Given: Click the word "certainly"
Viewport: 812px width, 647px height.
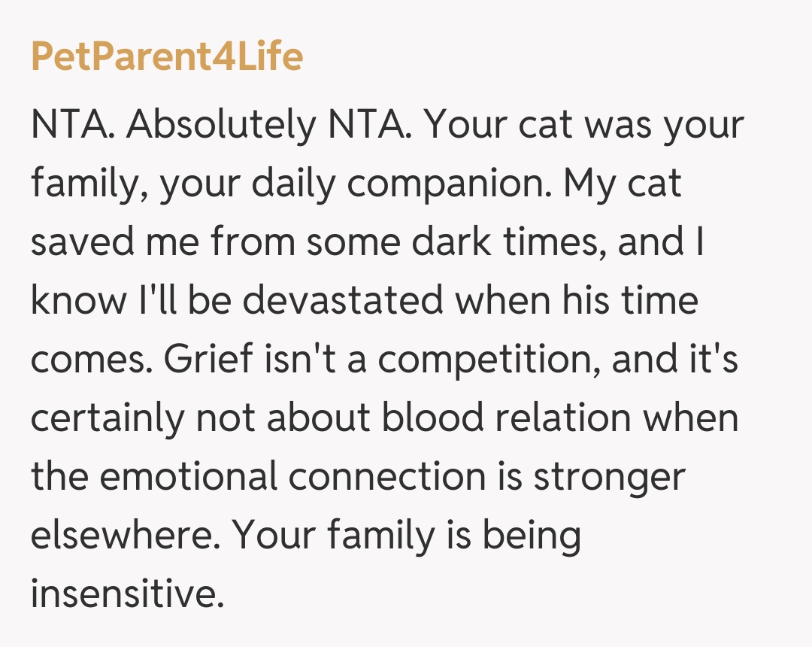Looking at the screenshot, I should pos(107,418).
